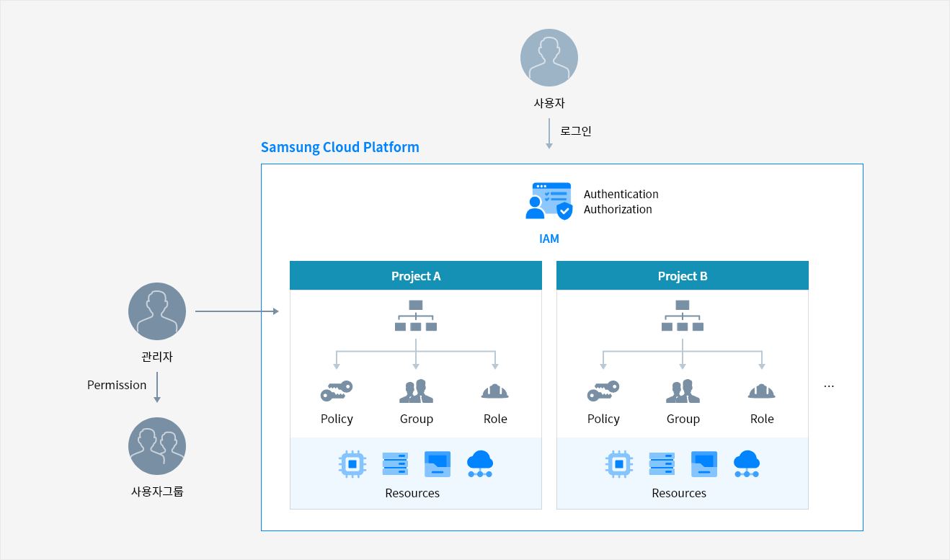Click the Policy label in Project B
The width and height of the screenshot is (950, 560).
(603, 419)
